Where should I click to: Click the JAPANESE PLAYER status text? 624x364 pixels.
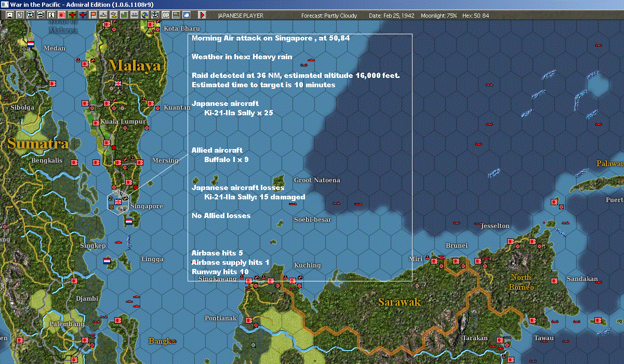[241, 16]
